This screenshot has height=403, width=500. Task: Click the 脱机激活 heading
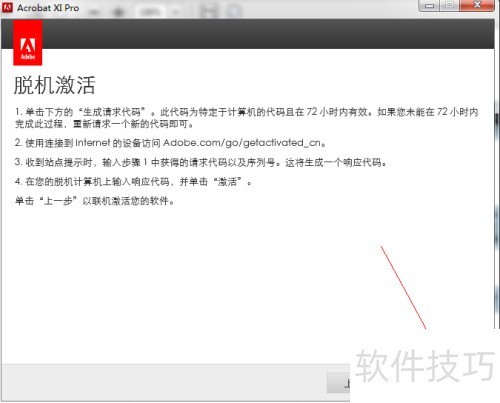(x=54, y=85)
